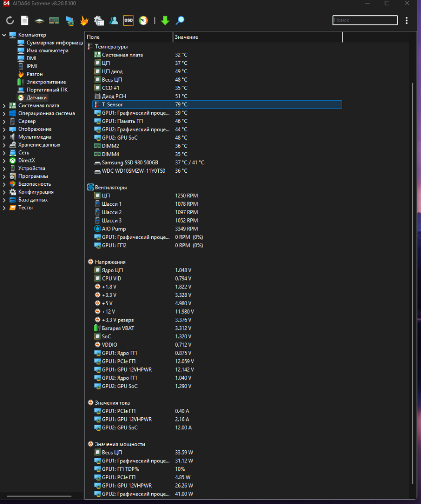Open the OSD panel icon
Image resolution: width=421 pixels, height=504 pixels.
tap(128, 21)
